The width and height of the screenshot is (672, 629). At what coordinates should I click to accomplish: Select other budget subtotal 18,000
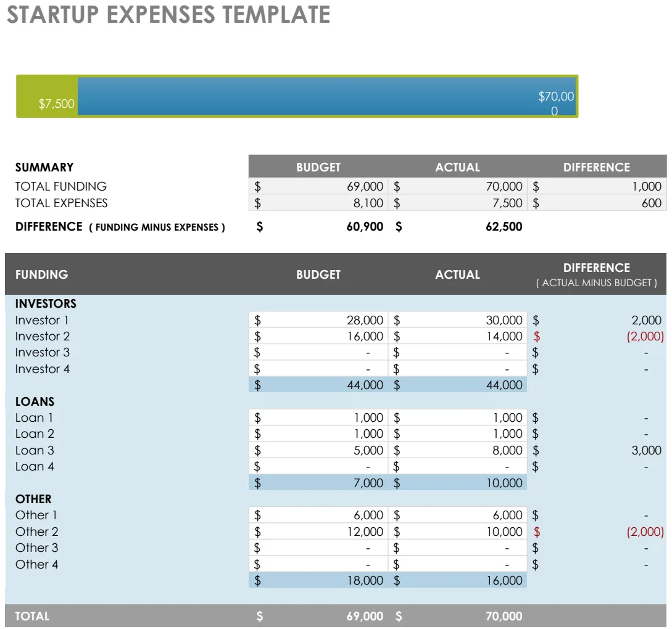318,580
